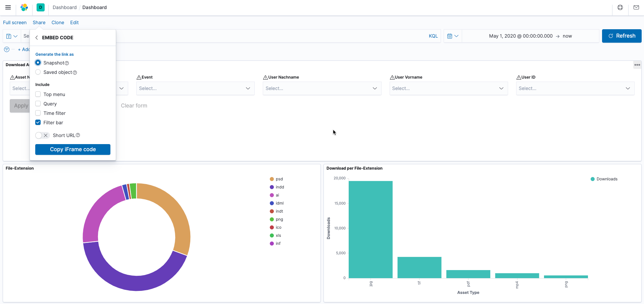Uncheck the Filter bar checkbox

(38, 123)
